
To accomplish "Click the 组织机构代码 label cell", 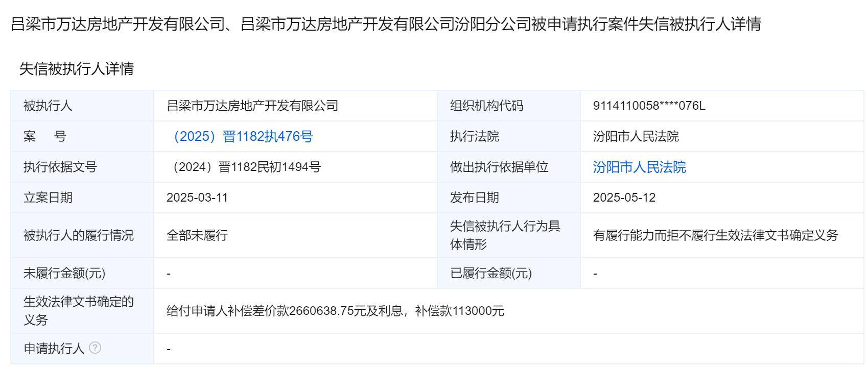I will (x=486, y=106).
